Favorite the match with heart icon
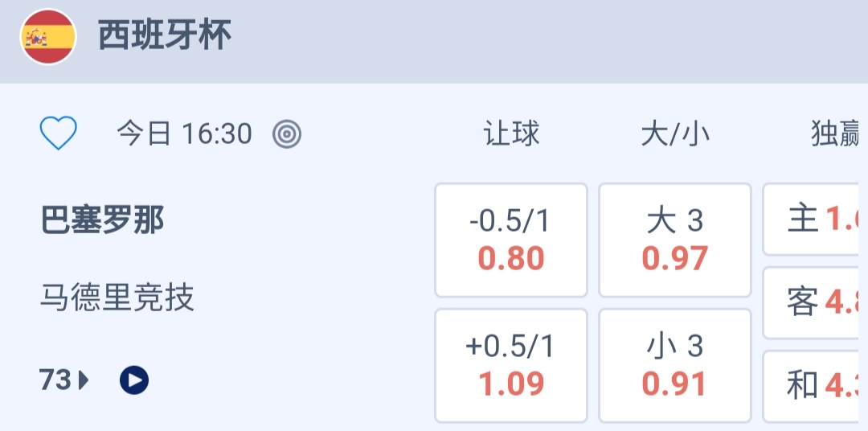This screenshot has width=868, height=431. (59, 133)
